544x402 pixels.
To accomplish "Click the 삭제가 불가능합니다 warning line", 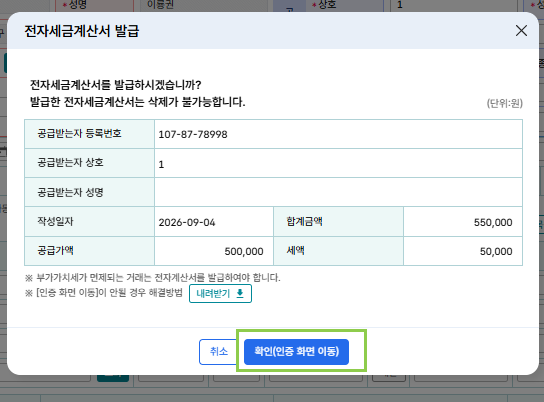I will tap(138, 102).
